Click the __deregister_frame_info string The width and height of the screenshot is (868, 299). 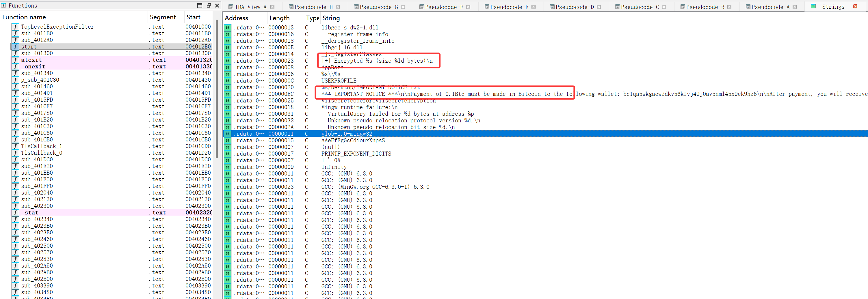coord(358,41)
